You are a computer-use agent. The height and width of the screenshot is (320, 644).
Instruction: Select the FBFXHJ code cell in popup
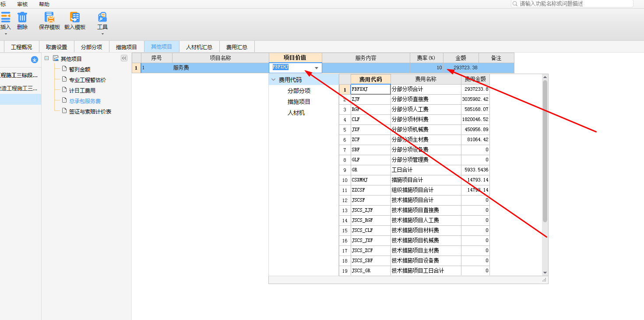[x=371, y=89]
